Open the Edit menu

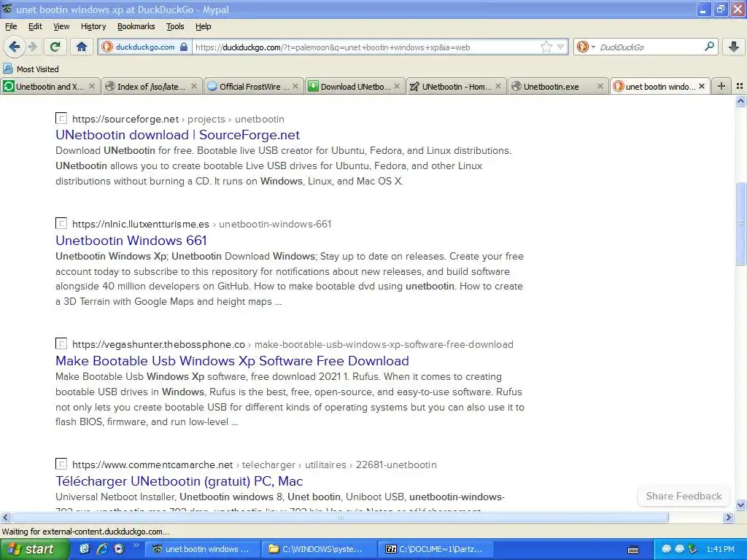pos(35,27)
